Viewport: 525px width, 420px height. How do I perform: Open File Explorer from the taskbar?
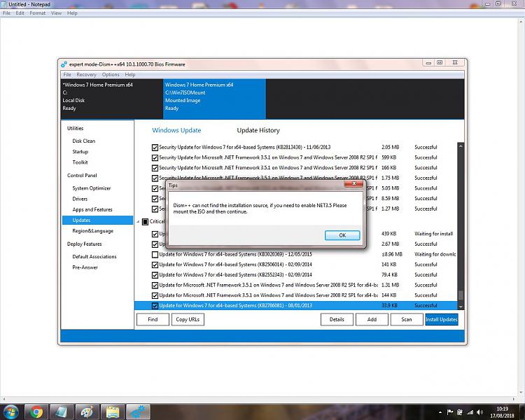(113, 412)
